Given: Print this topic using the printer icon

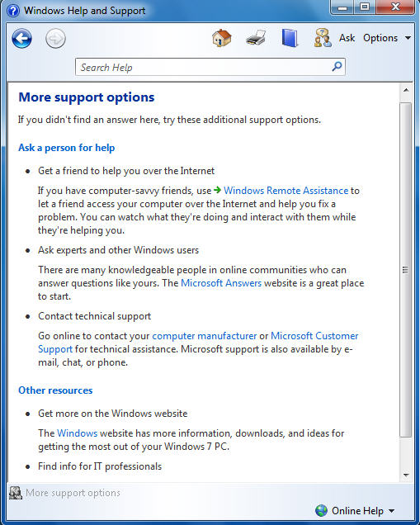Looking at the screenshot, I should coord(256,38).
